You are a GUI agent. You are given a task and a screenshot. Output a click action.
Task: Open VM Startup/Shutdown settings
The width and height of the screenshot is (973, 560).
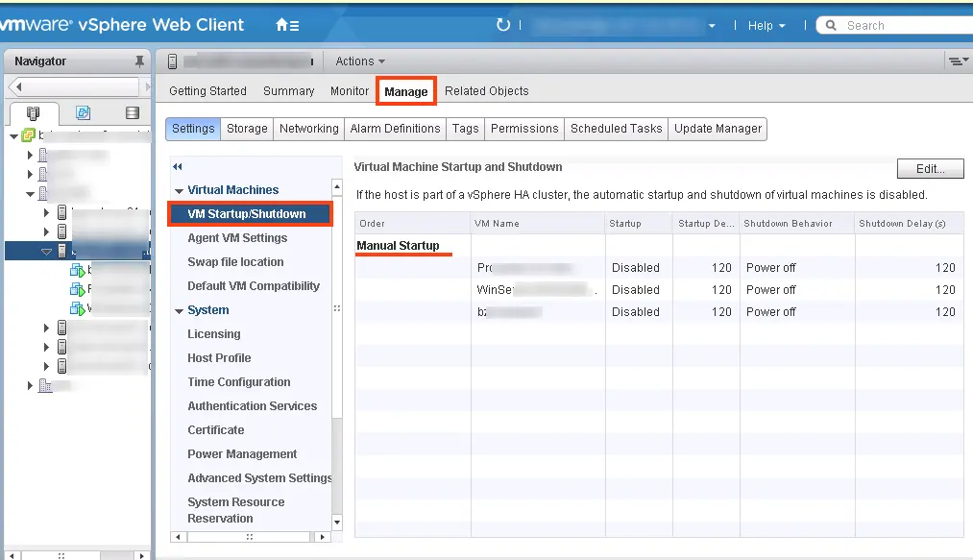point(251,213)
